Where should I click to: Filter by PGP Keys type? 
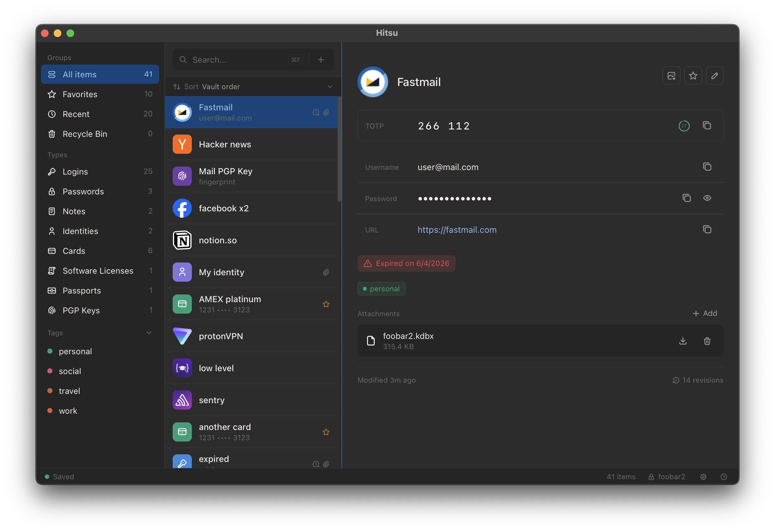tap(100, 310)
